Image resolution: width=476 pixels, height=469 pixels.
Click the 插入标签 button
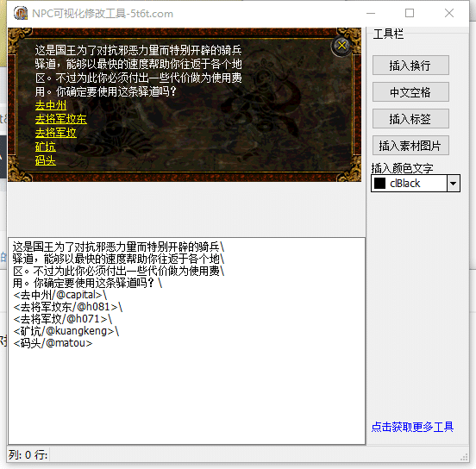pos(410,119)
